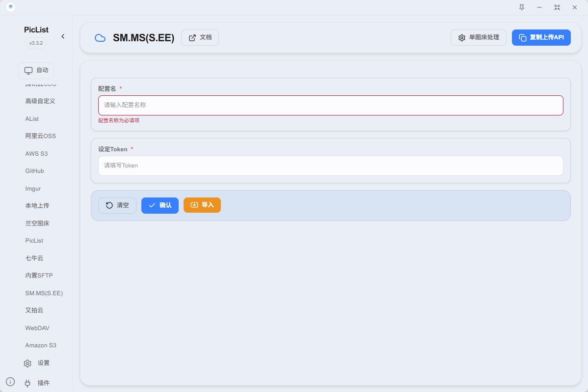Screen dimensions: 588x392
Task: Open 设置 with the gear icon
Action: 36,363
